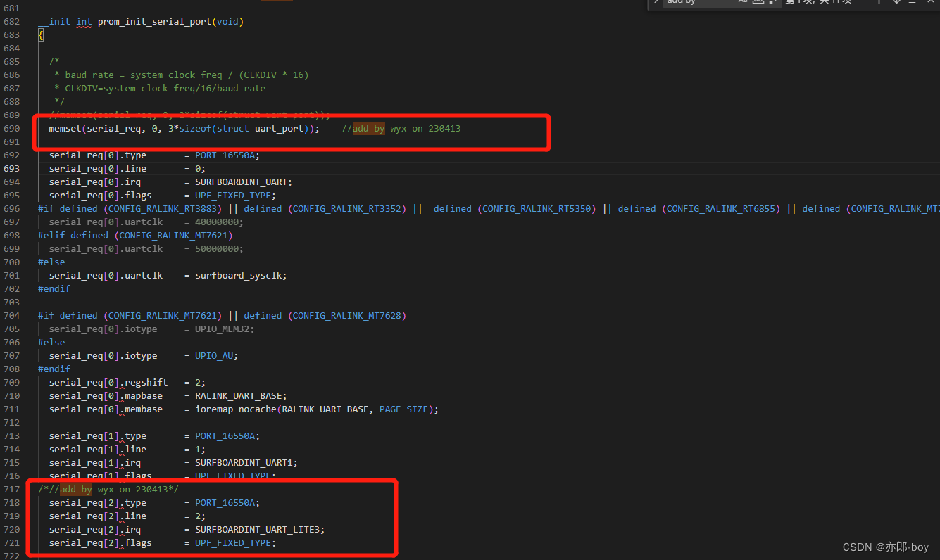
Task: Click CONFIG_RALINK_MT7628 on line 704
Action: tap(347, 316)
